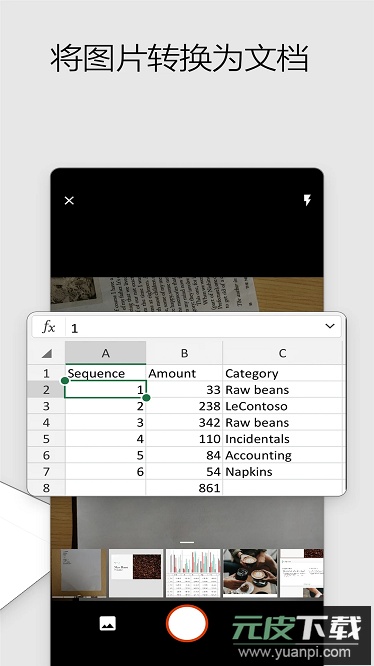Image resolution: width=374 pixels, height=666 pixels.
Task: Click the Amount header cell
Action: click(x=184, y=373)
